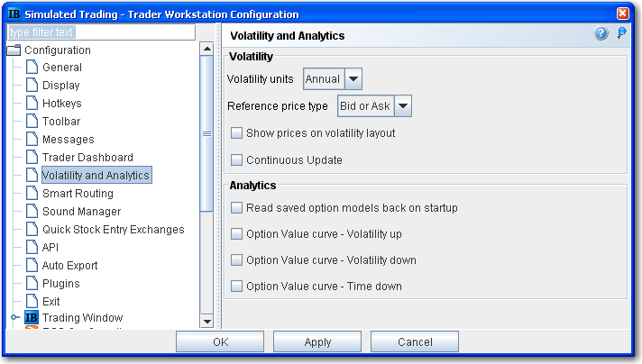Click the page icon next to Auto Export

(x=32, y=265)
